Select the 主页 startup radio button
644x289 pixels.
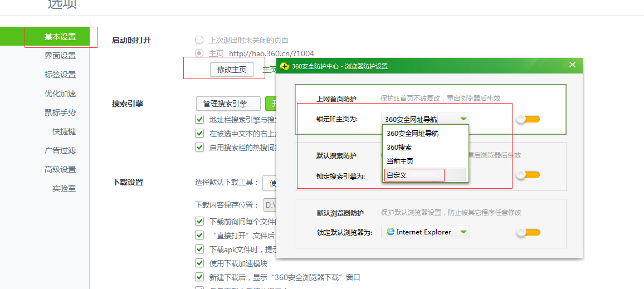199,53
